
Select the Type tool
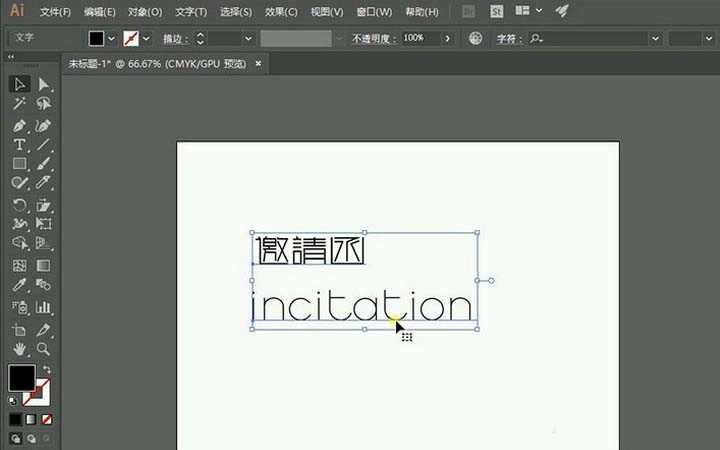[x=19, y=145]
